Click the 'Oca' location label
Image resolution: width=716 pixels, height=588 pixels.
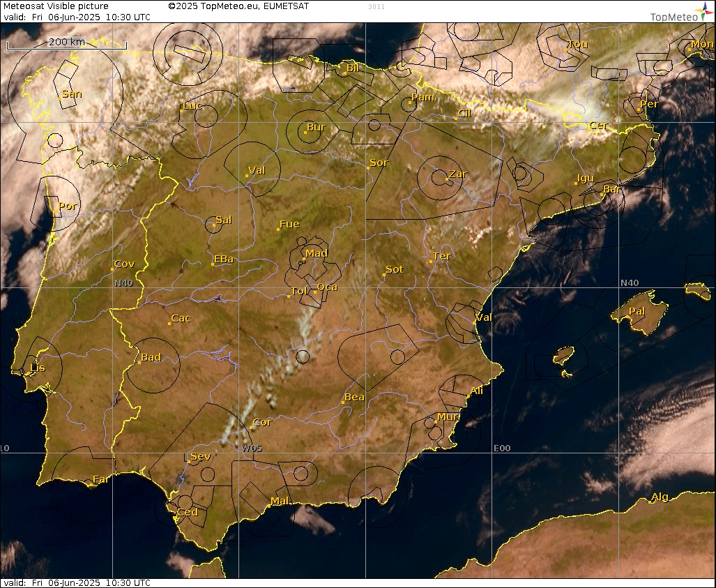(328, 287)
